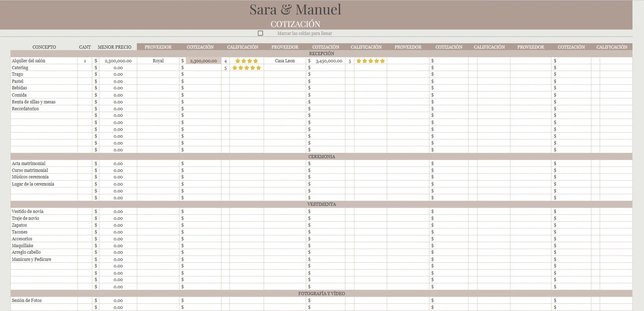The image size is (644, 311).
Task: Click the four-star rating beside Royal
Action: click(x=247, y=61)
